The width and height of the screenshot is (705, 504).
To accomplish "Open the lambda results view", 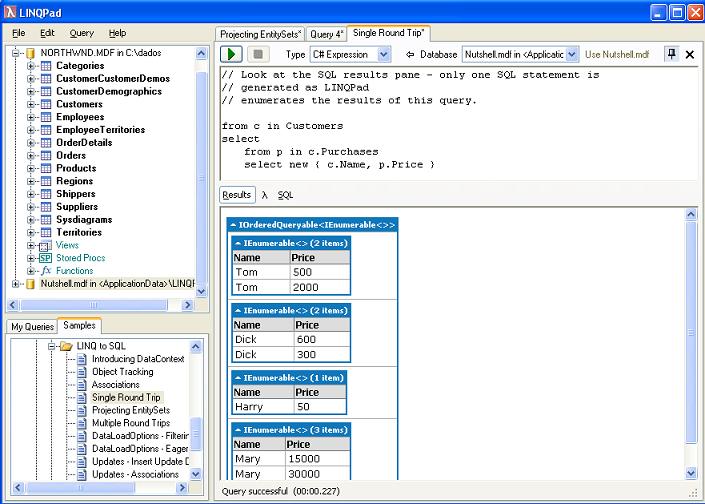I will coord(264,195).
